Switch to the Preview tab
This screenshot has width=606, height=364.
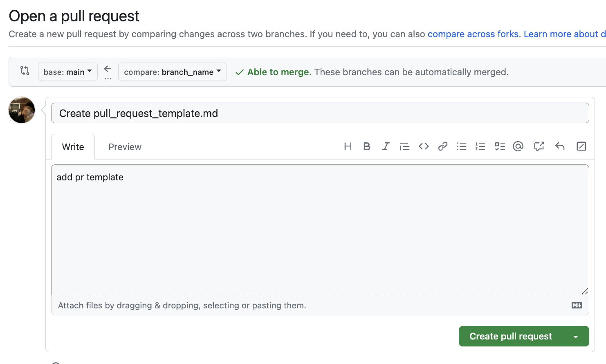click(125, 147)
